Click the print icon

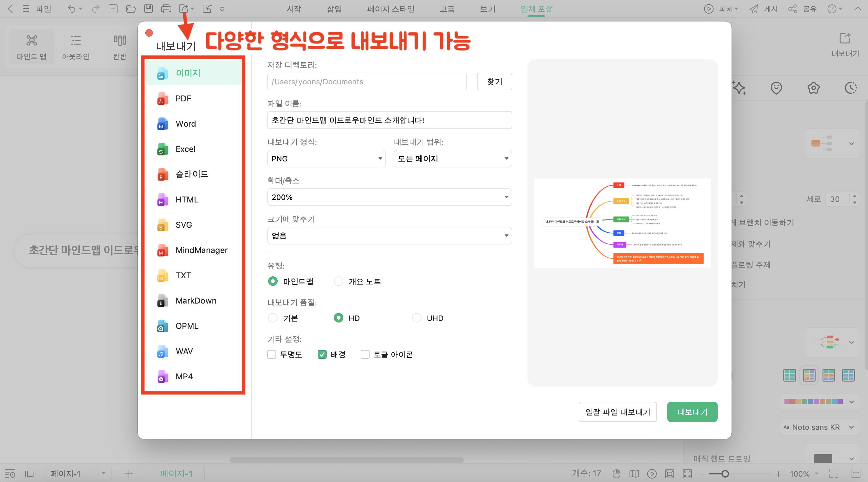pos(166,9)
